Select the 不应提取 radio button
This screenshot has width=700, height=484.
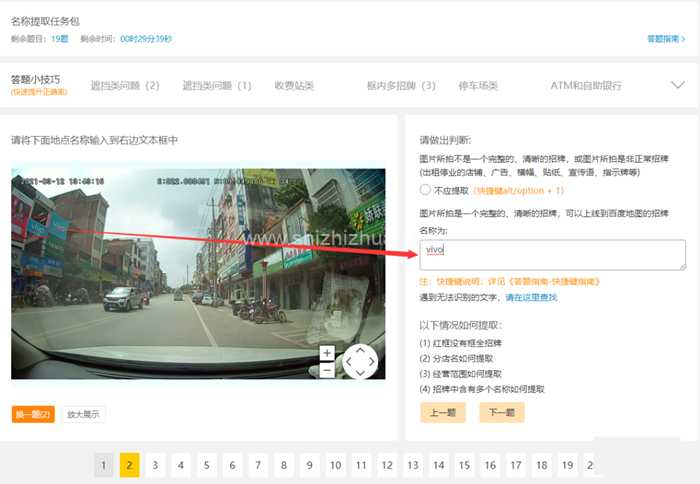pos(425,190)
